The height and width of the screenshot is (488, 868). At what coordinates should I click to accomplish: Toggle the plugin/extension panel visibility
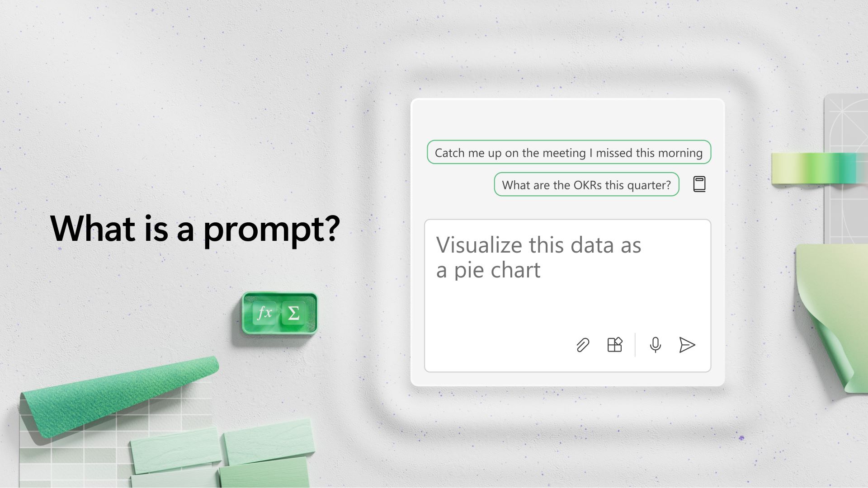tap(615, 345)
